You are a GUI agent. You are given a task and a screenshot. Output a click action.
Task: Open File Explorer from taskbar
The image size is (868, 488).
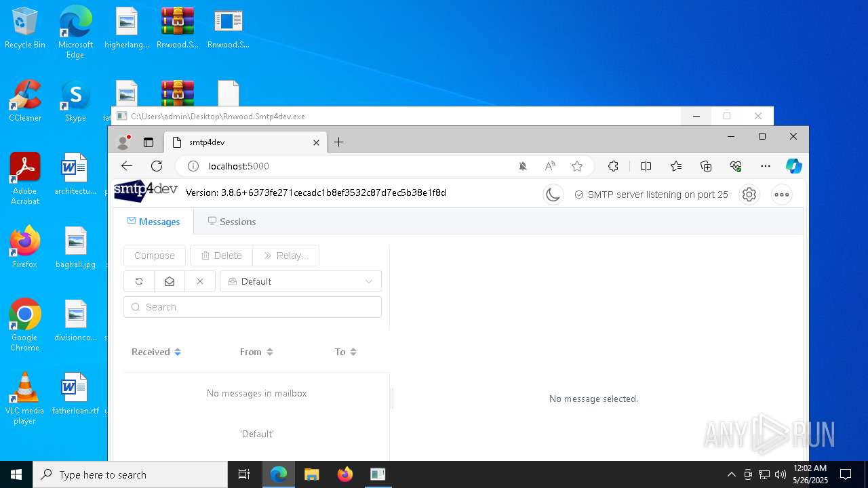pos(311,474)
